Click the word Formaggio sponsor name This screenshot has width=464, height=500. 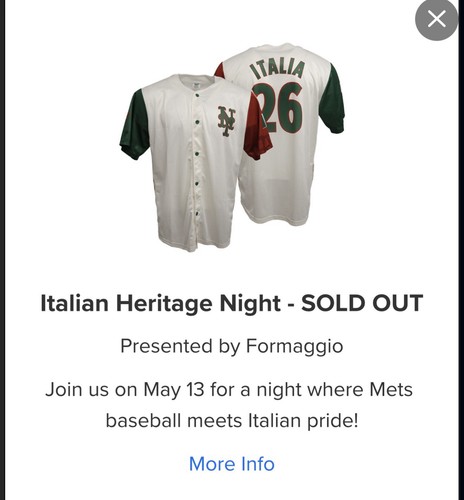click(x=295, y=346)
